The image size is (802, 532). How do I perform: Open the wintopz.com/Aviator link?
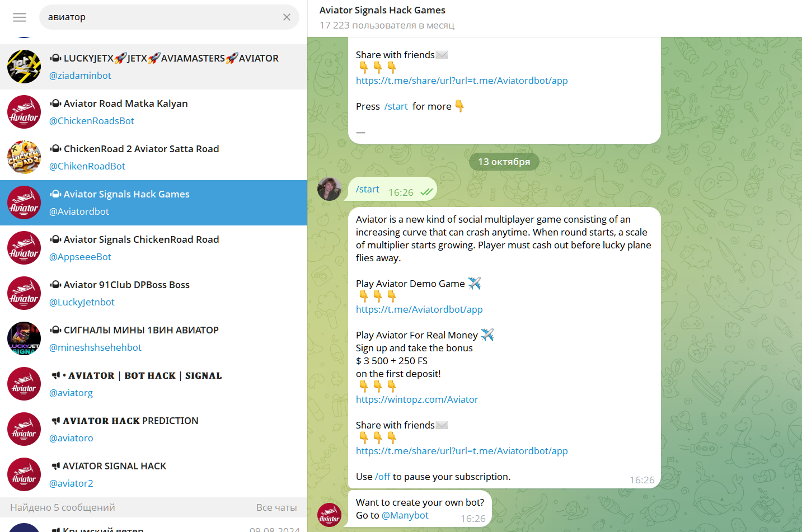pyautogui.click(x=417, y=399)
